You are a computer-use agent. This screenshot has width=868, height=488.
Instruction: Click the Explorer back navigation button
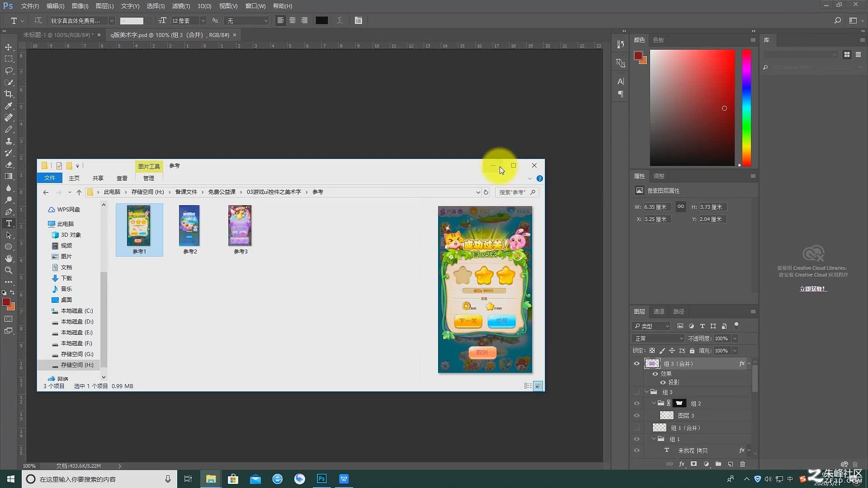[x=46, y=192]
